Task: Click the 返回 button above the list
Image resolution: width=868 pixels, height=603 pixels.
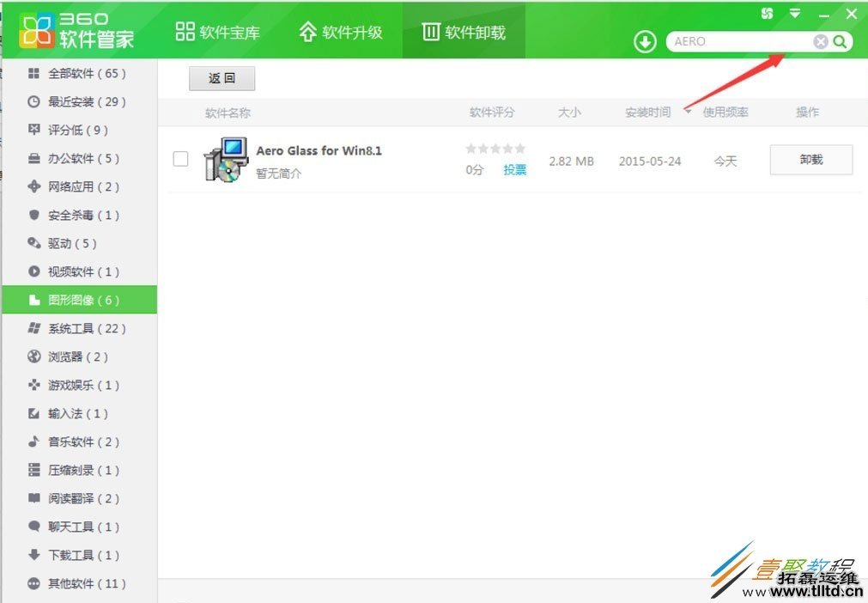Action: point(222,78)
